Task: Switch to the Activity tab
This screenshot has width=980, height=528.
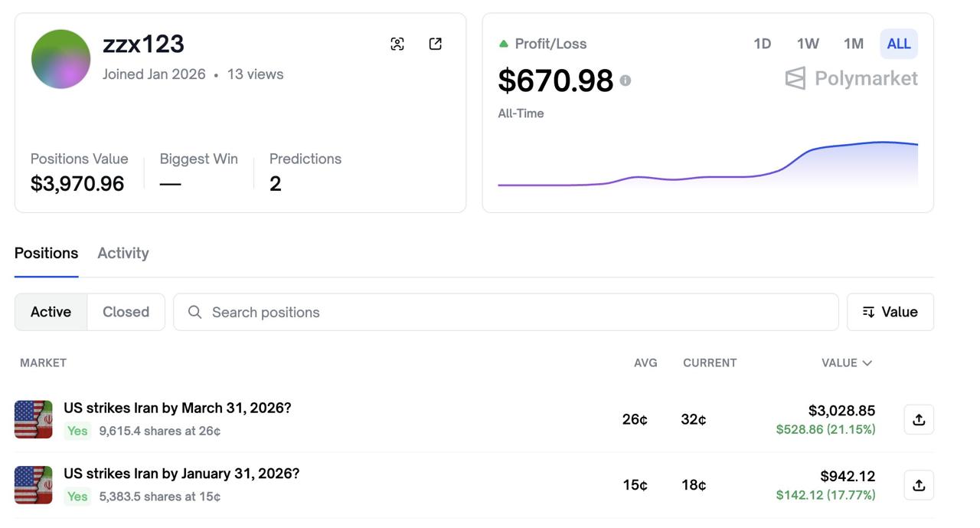Action: (123, 253)
